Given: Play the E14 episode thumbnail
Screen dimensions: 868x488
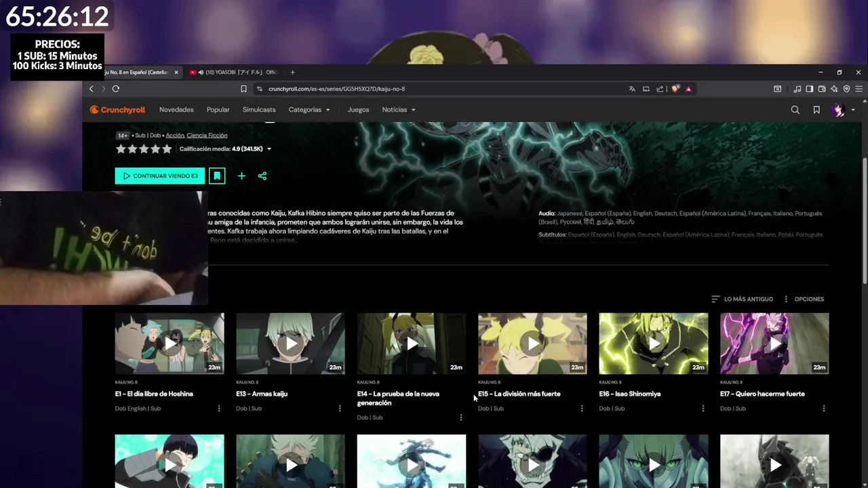Looking at the screenshot, I should click(x=412, y=344).
